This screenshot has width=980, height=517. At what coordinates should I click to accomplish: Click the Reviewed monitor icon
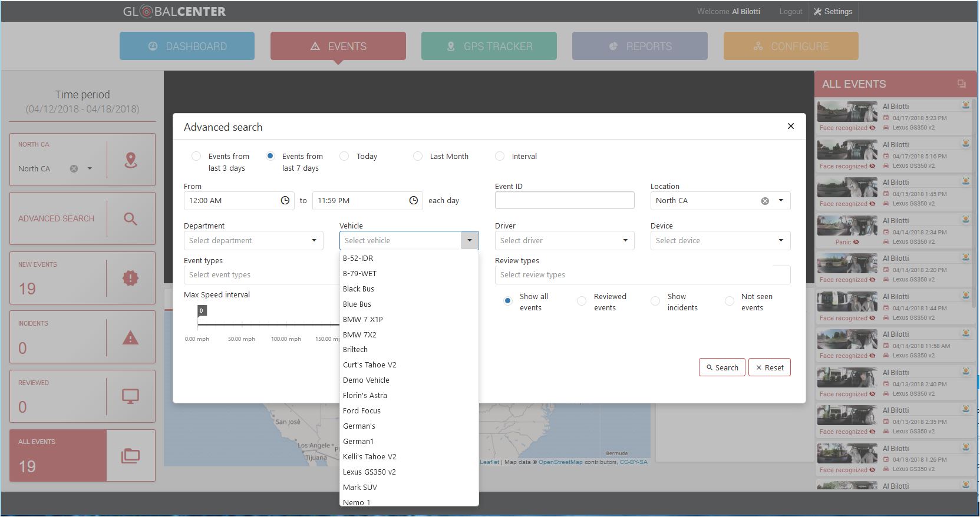[x=130, y=396]
